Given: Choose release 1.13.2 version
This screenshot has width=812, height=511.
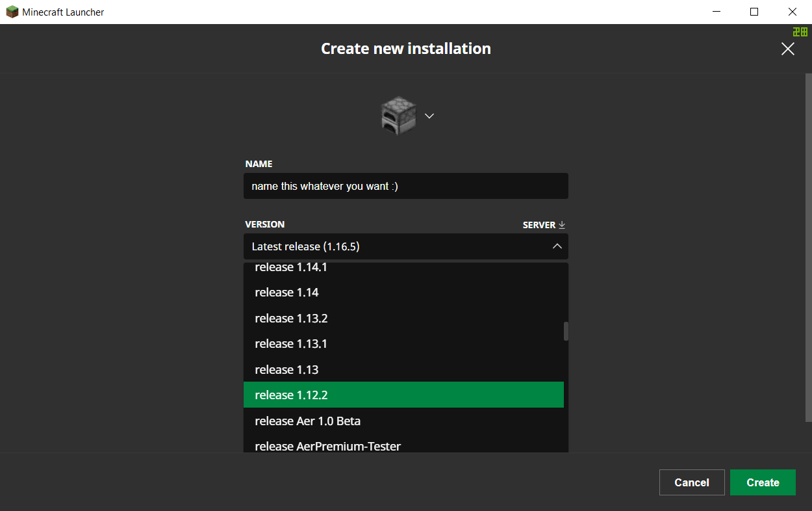Looking at the screenshot, I should pos(403,318).
